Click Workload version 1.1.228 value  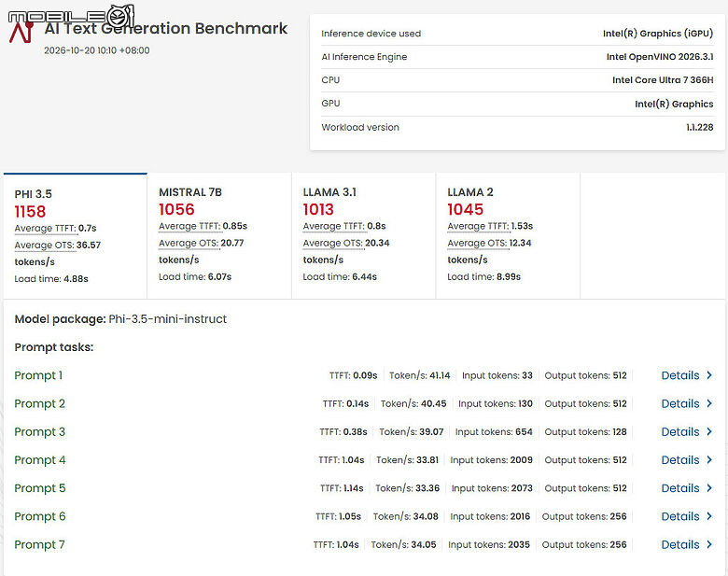point(700,127)
